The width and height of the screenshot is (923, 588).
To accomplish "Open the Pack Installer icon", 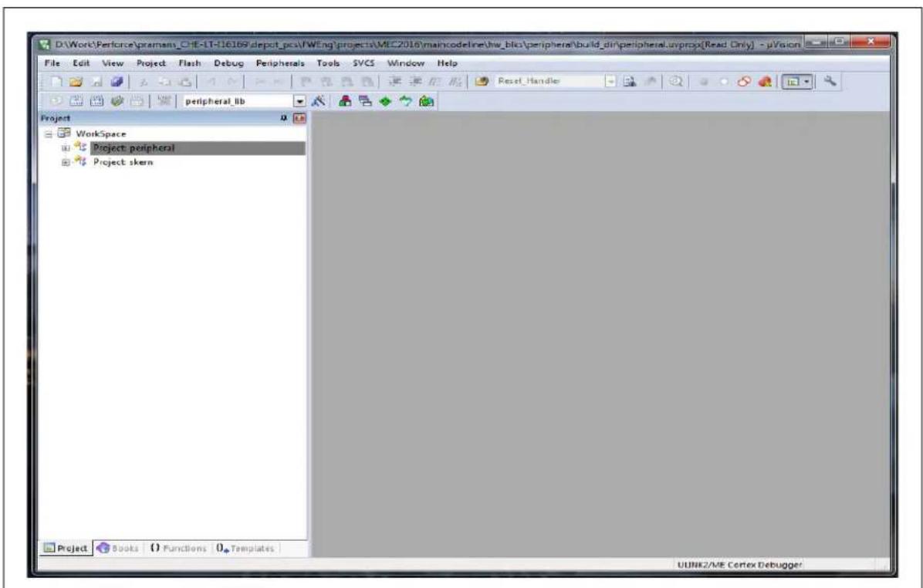I will click(426, 101).
